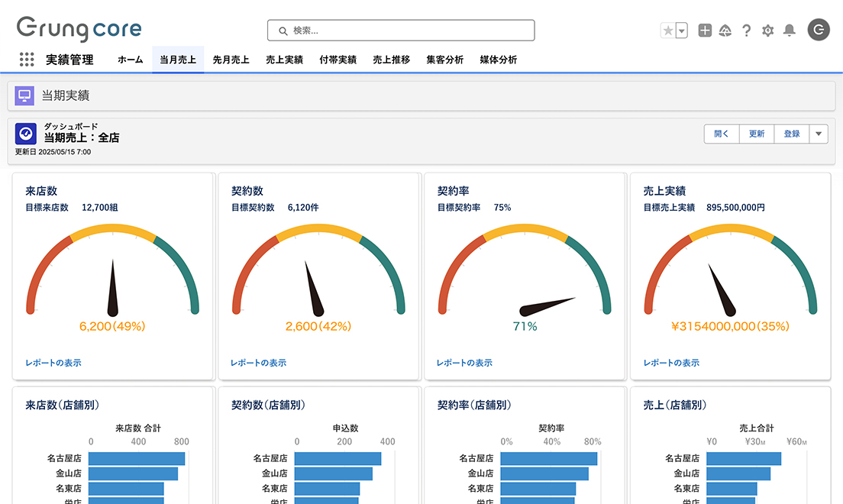Click the 2,600(42%) gauge value
The width and height of the screenshot is (843, 504).
(318, 327)
